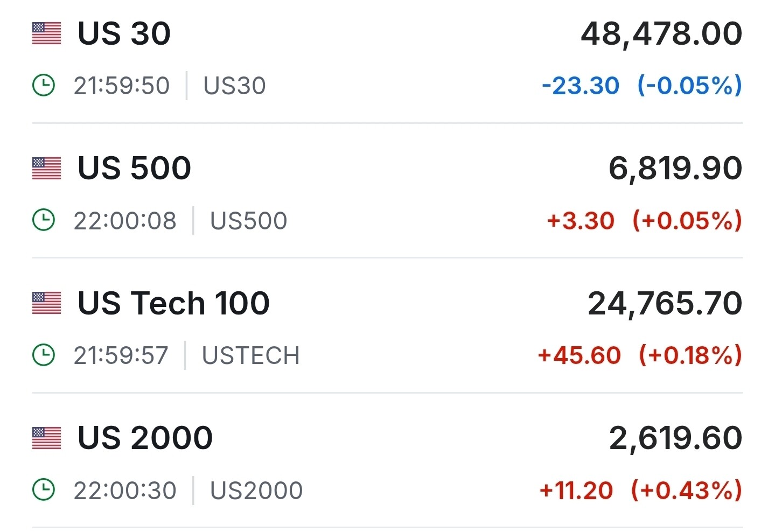The width and height of the screenshot is (775, 532).
Task: Click the flag icon beside US 30
Action: (x=46, y=33)
